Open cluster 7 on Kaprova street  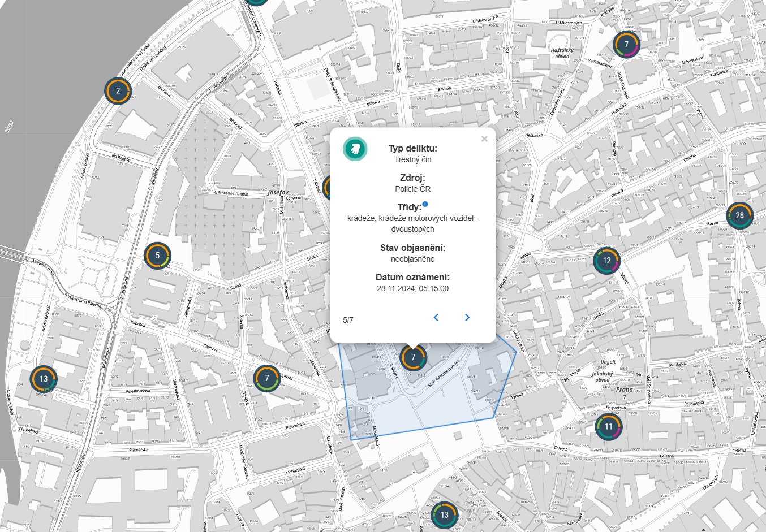click(x=266, y=378)
